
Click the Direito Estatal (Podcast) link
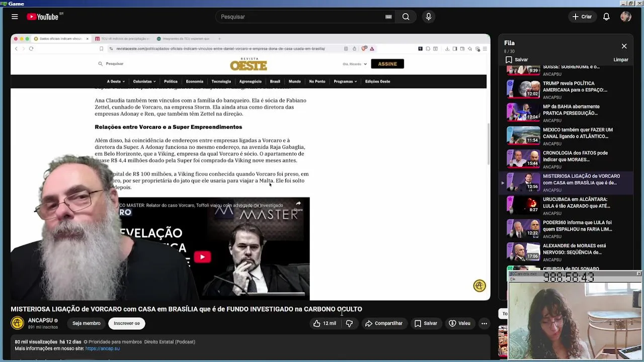coord(170,342)
